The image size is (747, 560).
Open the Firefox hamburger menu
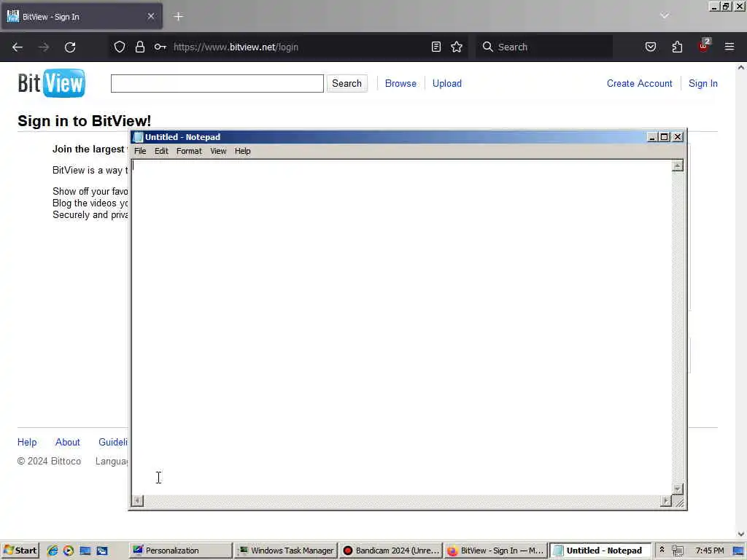tap(729, 47)
